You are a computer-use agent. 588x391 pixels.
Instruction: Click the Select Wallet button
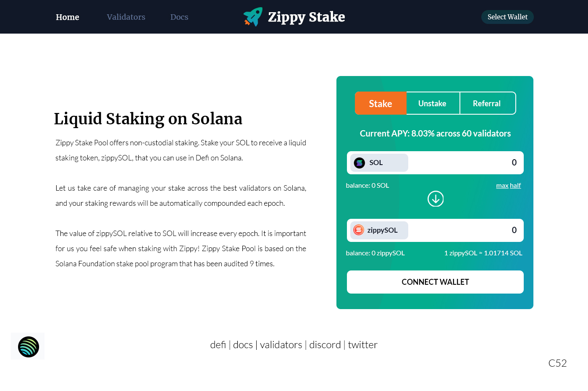(x=507, y=17)
